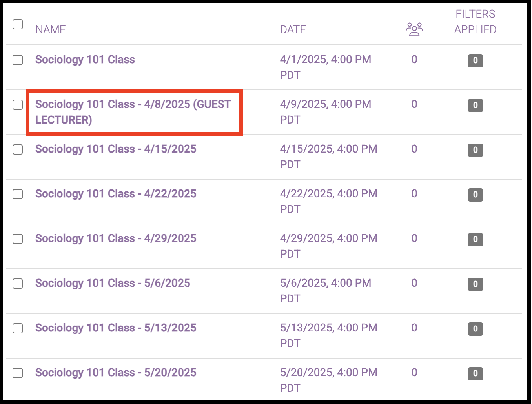Click filters badge on the 5/20/2025 row

point(475,373)
